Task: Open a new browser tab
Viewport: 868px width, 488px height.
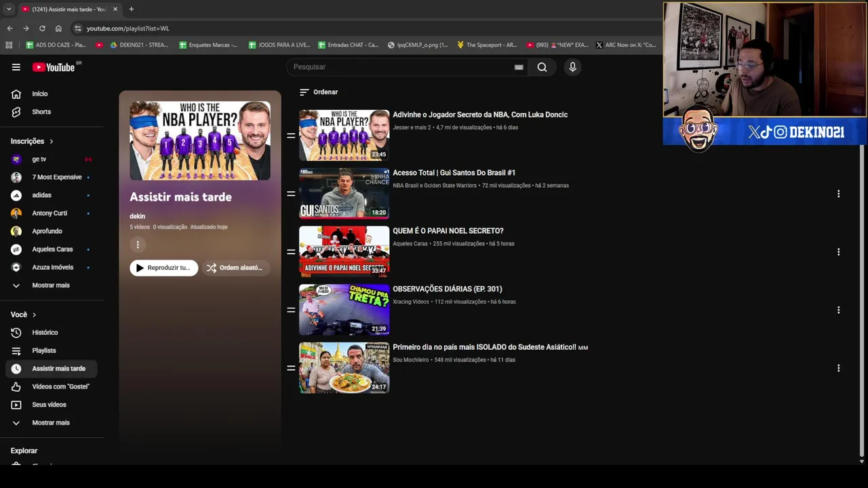Action: point(132,9)
